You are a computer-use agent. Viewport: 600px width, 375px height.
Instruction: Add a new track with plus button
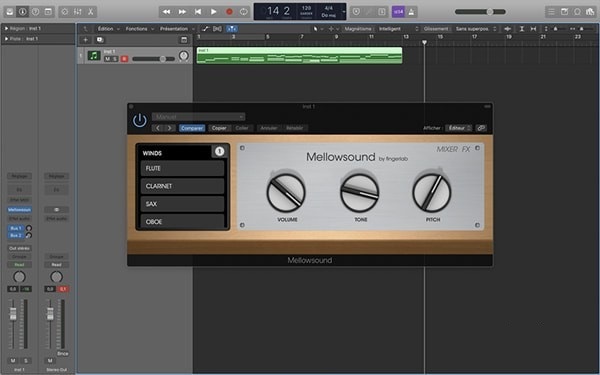pyautogui.click(x=85, y=40)
